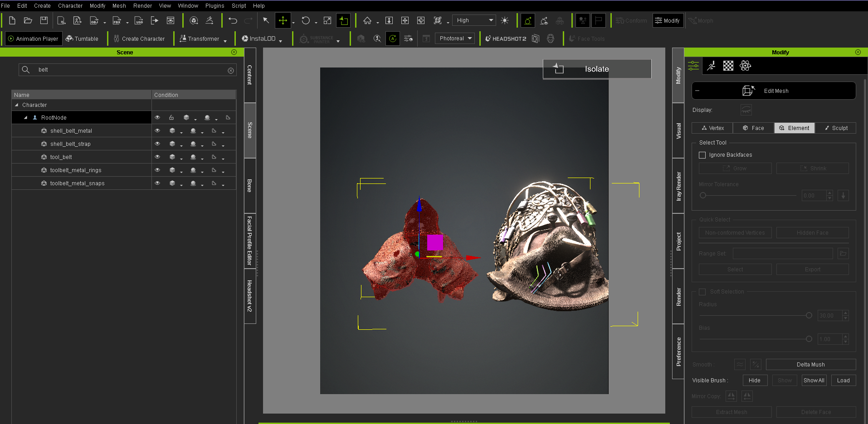
Task: Open the Mesh menu
Action: pyautogui.click(x=119, y=6)
